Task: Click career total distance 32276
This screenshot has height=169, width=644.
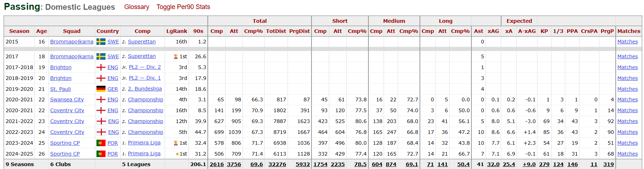Action: point(277,164)
